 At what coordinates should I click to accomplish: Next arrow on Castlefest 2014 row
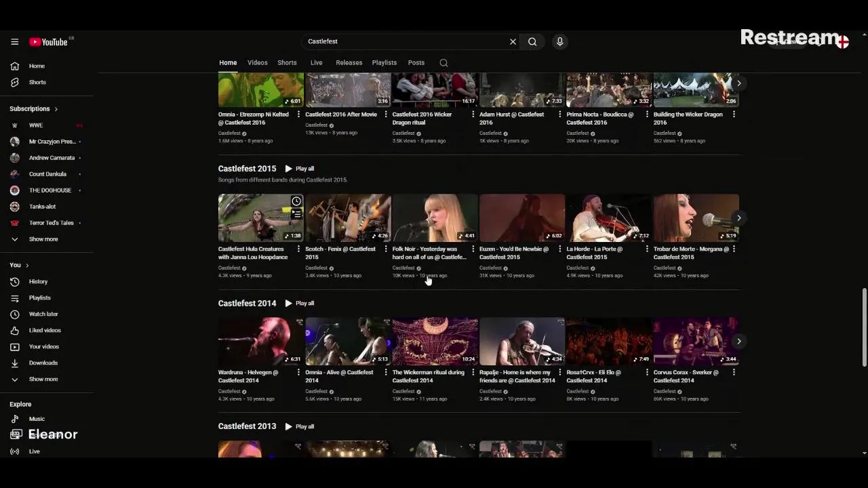tap(738, 341)
